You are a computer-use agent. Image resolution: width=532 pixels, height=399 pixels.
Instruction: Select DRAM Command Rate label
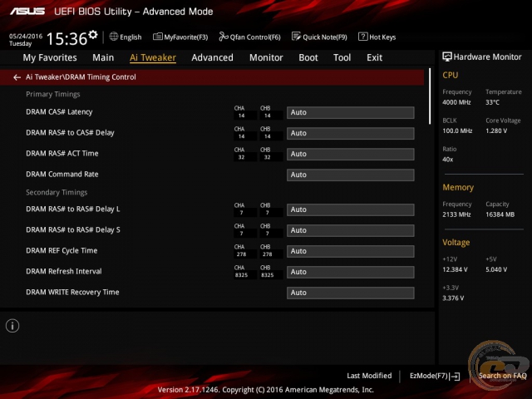(62, 175)
